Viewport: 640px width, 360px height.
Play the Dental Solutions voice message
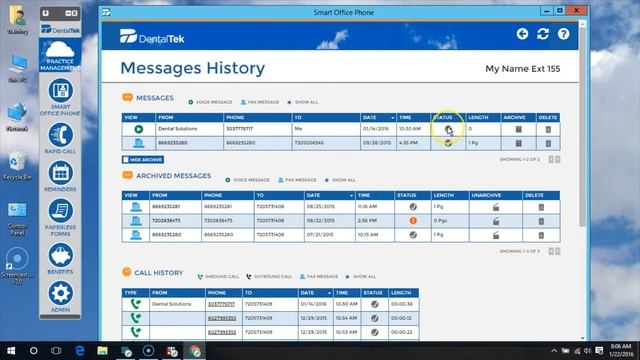[x=139, y=129]
